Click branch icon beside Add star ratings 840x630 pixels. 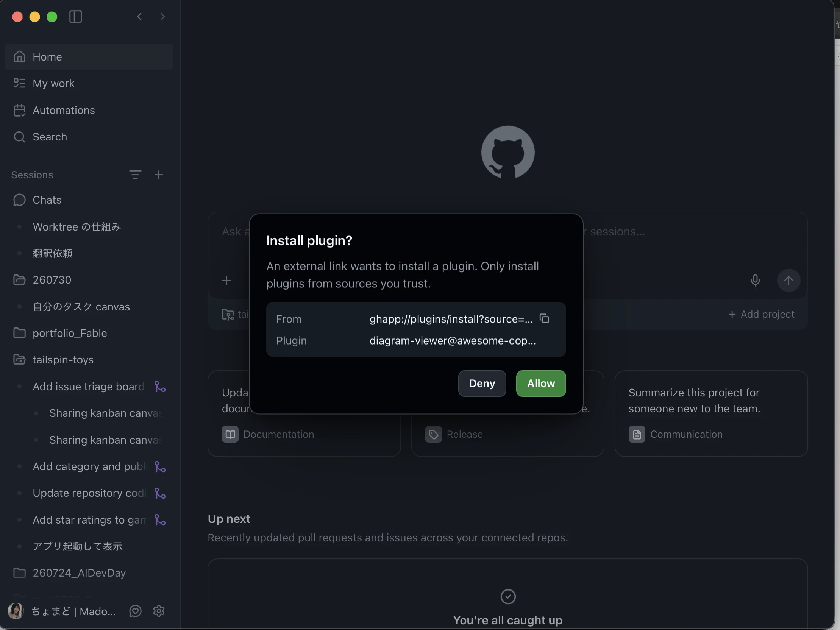click(x=160, y=520)
